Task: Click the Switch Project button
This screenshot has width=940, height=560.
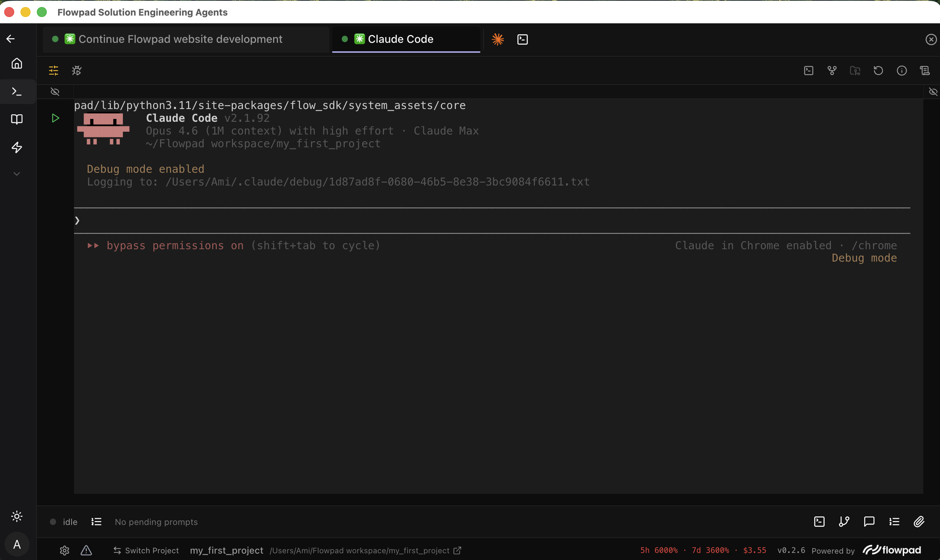Action: [146, 550]
